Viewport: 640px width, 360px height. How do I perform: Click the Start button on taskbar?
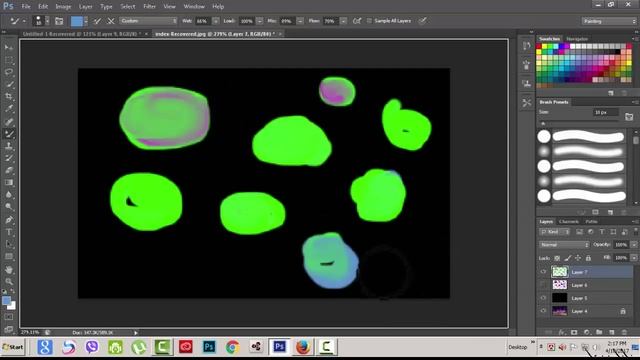[x=13, y=347]
